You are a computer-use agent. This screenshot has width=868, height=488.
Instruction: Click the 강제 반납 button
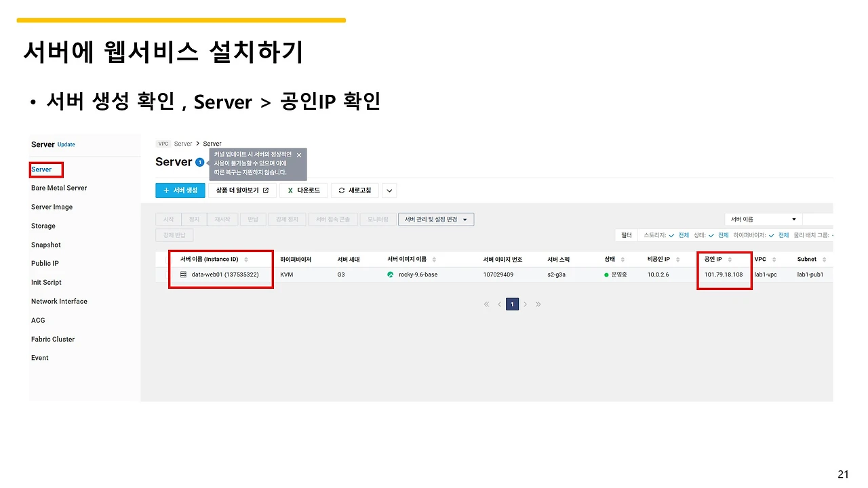click(x=174, y=235)
